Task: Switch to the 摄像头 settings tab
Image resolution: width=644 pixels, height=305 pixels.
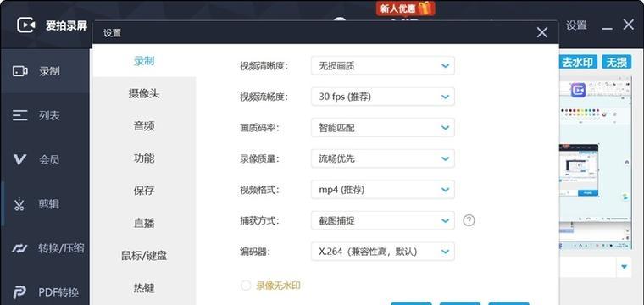Action: point(144,93)
